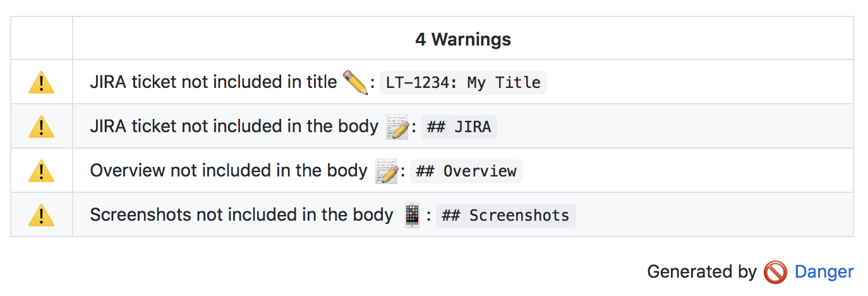
Task: Click the memo emoji in JIRA body row
Action: [396, 127]
